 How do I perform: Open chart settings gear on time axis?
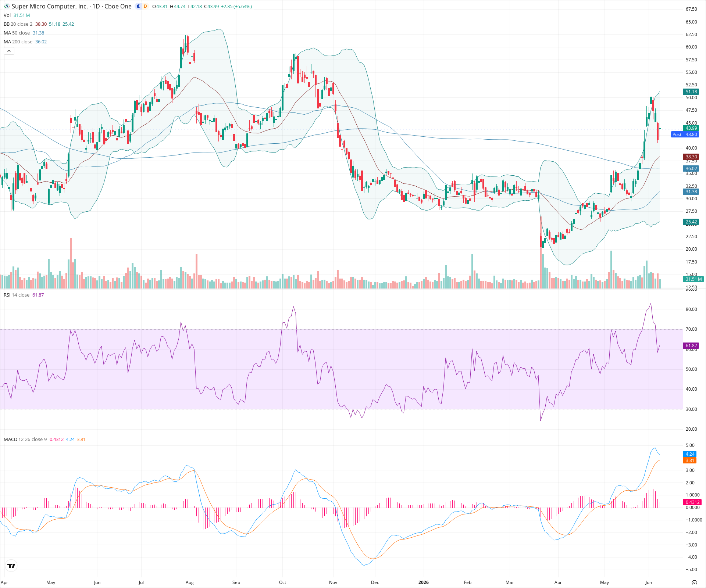click(x=694, y=582)
